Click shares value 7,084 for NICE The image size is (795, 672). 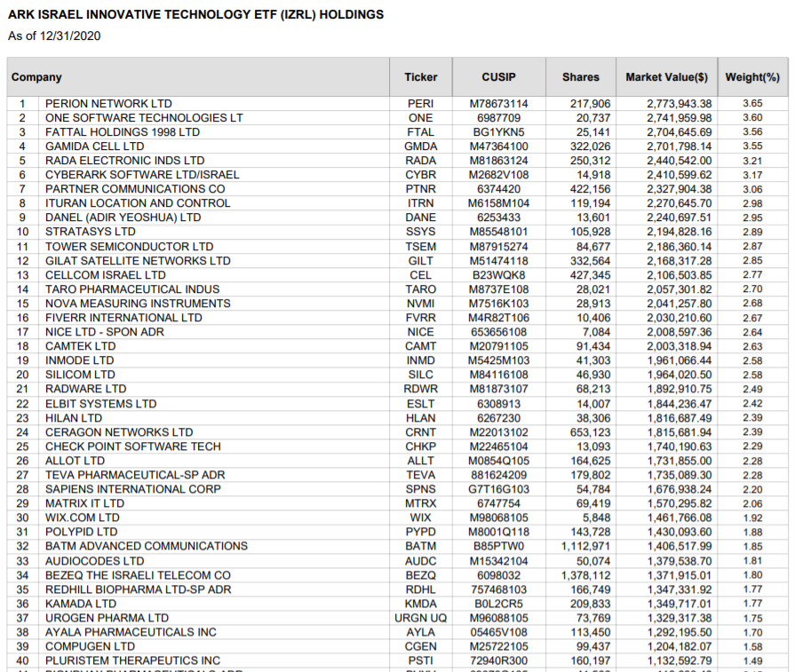click(x=596, y=331)
